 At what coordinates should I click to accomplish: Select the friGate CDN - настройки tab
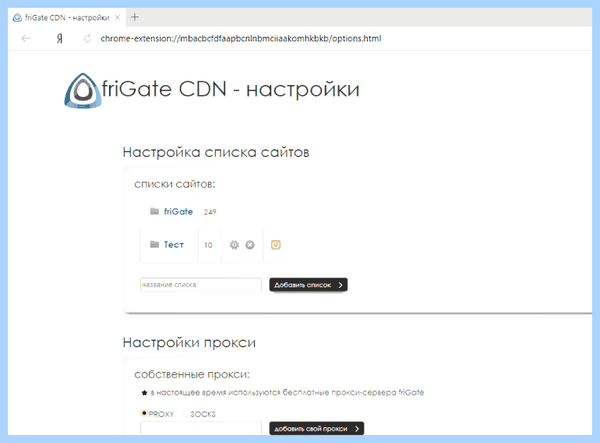coord(67,18)
